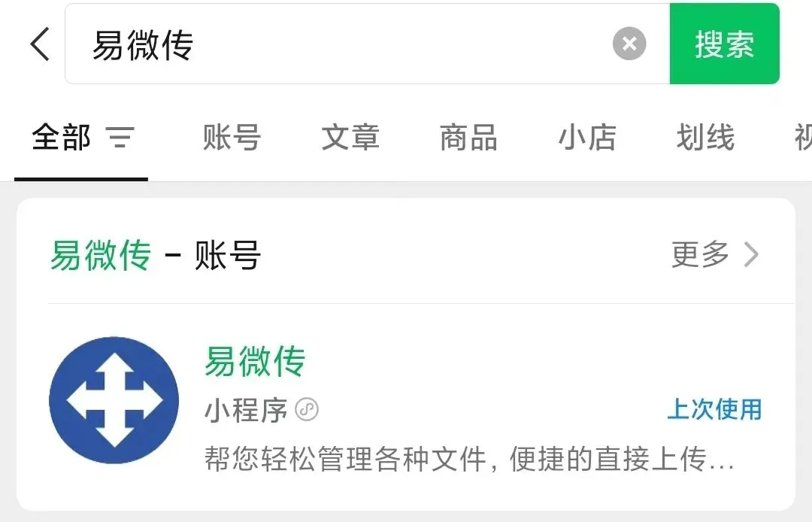Tap the 上次使用 label

pos(715,409)
